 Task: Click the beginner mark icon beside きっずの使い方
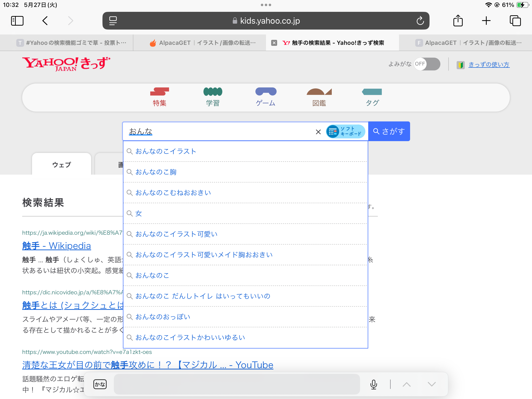pos(460,65)
